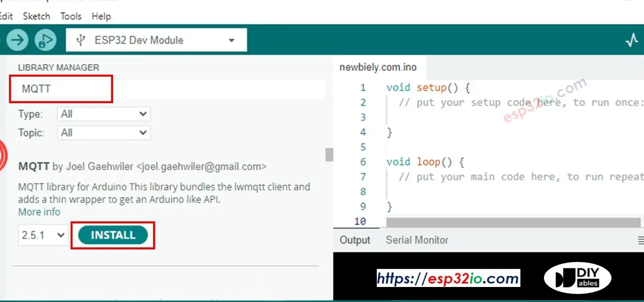Open the Type filter dropdown
This screenshot has height=302, width=644.
pos(104,114)
